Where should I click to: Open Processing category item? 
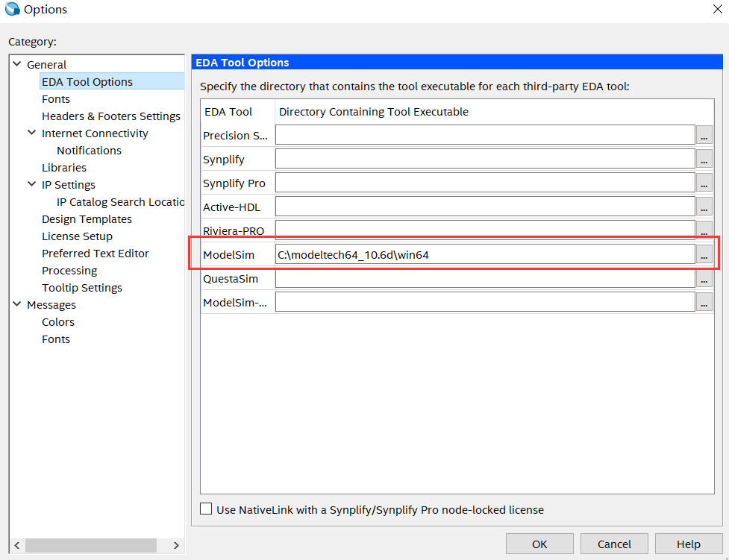(69, 271)
